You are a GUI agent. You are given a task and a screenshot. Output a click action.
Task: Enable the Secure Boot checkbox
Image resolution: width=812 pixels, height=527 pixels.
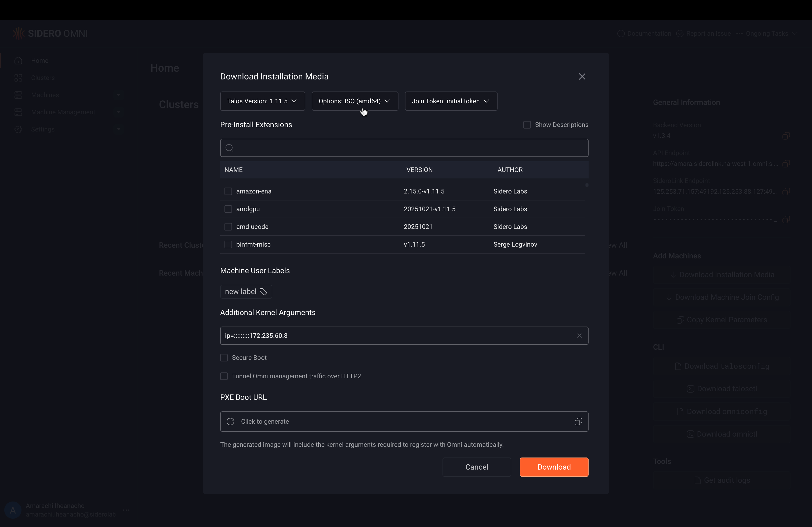[x=224, y=358]
